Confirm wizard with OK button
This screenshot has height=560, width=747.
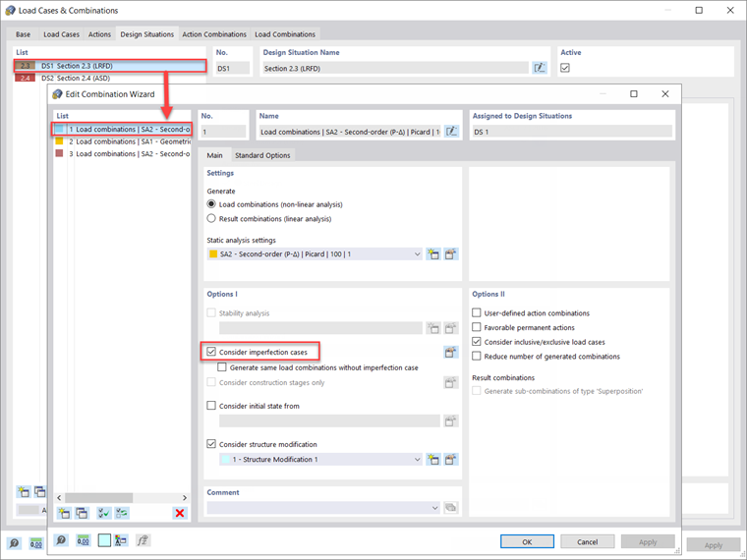pos(527,542)
